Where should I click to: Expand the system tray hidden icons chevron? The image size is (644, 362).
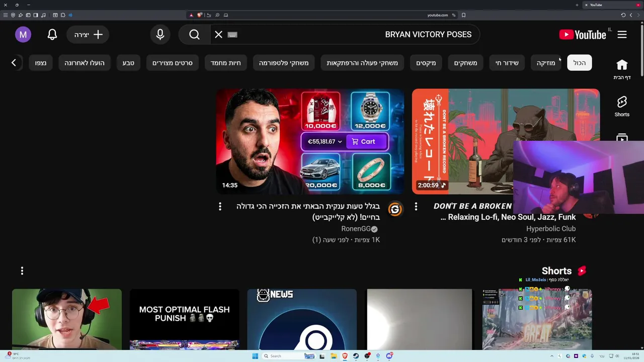click(x=552, y=356)
